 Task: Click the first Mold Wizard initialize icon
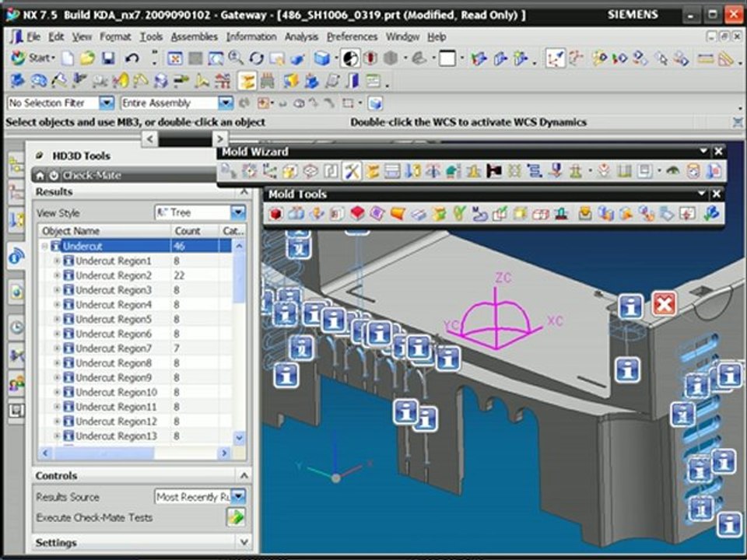pyautogui.click(x=228, y=171)
